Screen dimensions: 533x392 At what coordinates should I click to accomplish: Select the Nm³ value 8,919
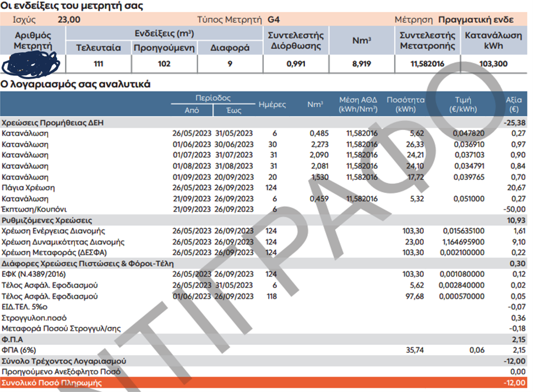(361, 63)
